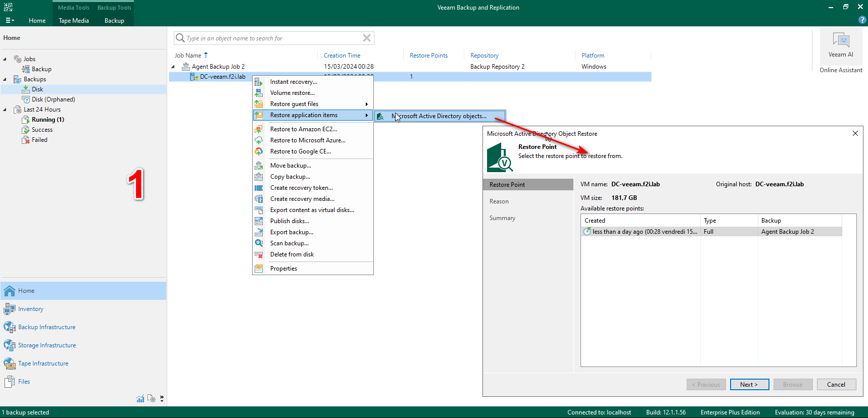Click the Volume restore icon
Image resolution: width=868 pixels, height=418 pixels.
pyautogui.click(x=259, y=93)
